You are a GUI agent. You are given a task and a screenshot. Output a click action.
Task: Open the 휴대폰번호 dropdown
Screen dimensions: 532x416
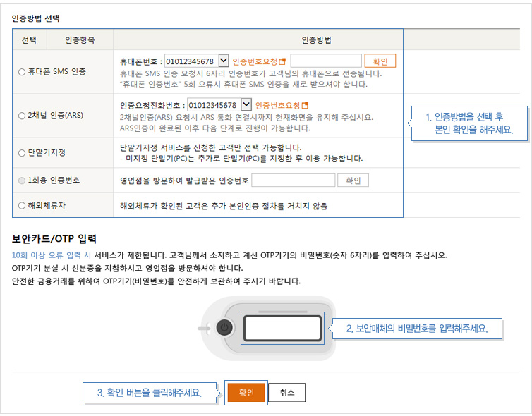click(x=224, y=61)
